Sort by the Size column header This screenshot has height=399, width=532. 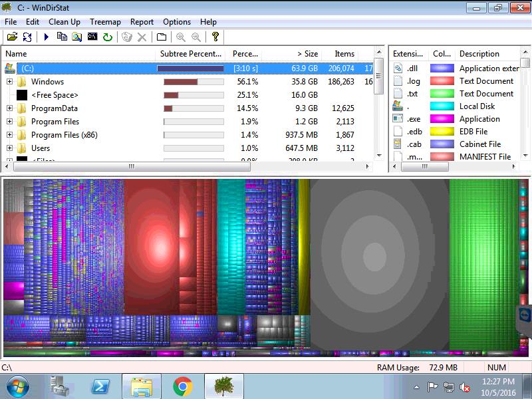tap(291, 54)
